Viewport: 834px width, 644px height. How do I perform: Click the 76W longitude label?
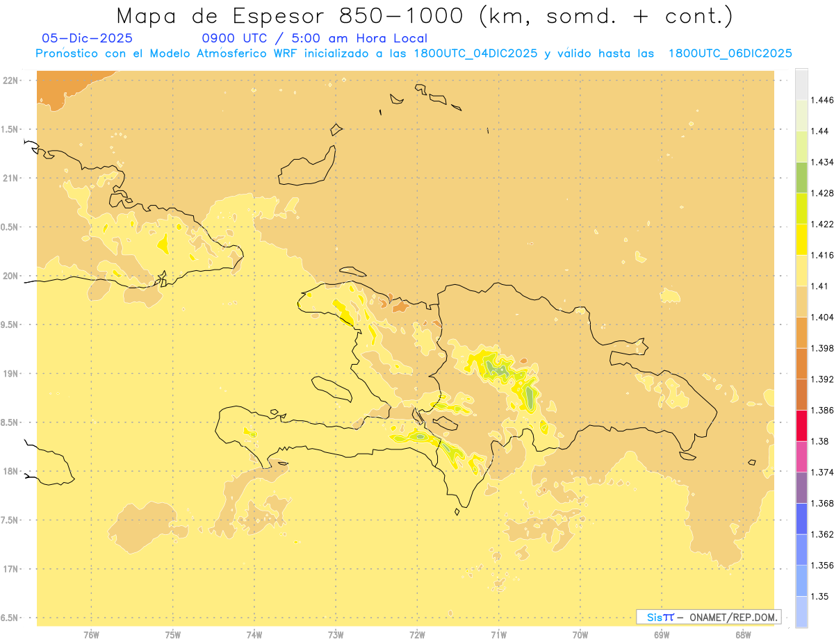(91, 634)
